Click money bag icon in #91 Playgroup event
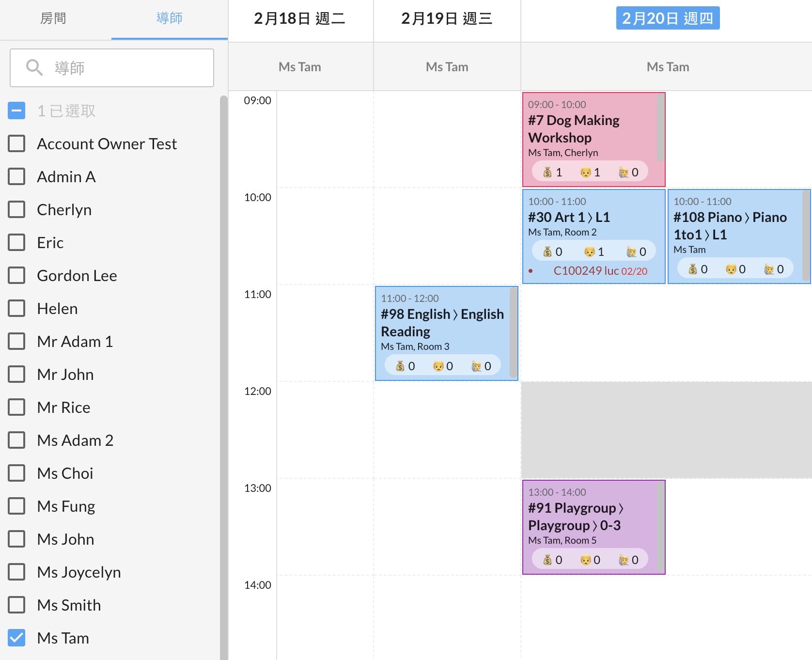This screenshot has width=812, height=660. pyautogui.click(x=547, y=560)
